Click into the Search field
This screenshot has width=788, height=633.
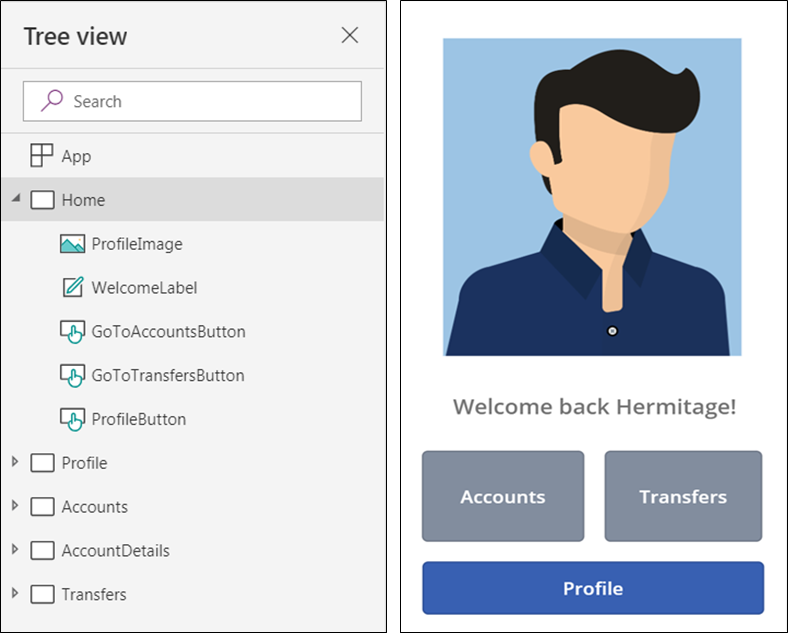(x=192, y=101)
